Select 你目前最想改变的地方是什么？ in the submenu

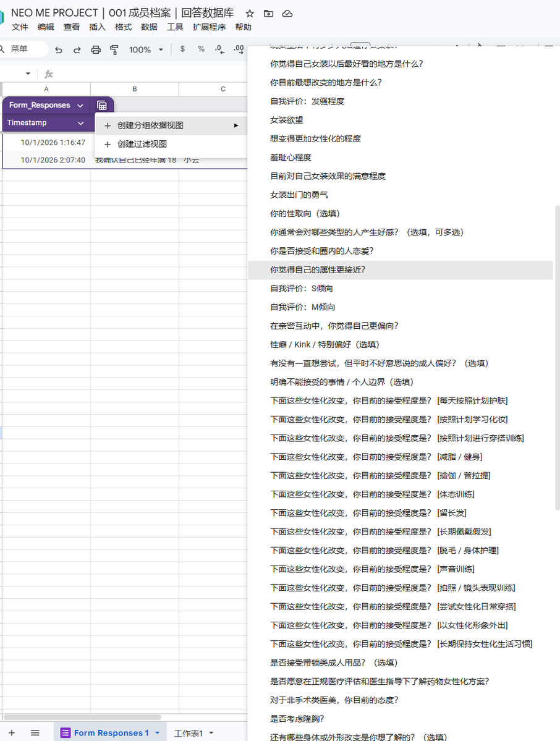tap(401, 83)
